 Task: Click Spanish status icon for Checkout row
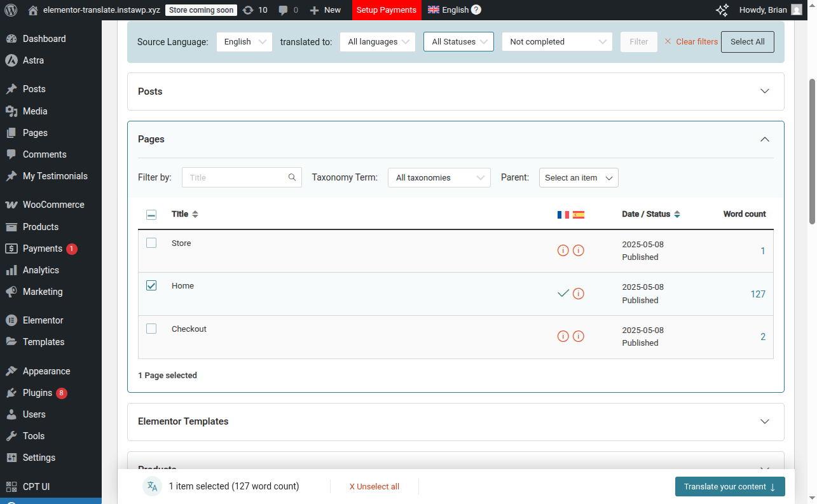click(x=579, y=336)
